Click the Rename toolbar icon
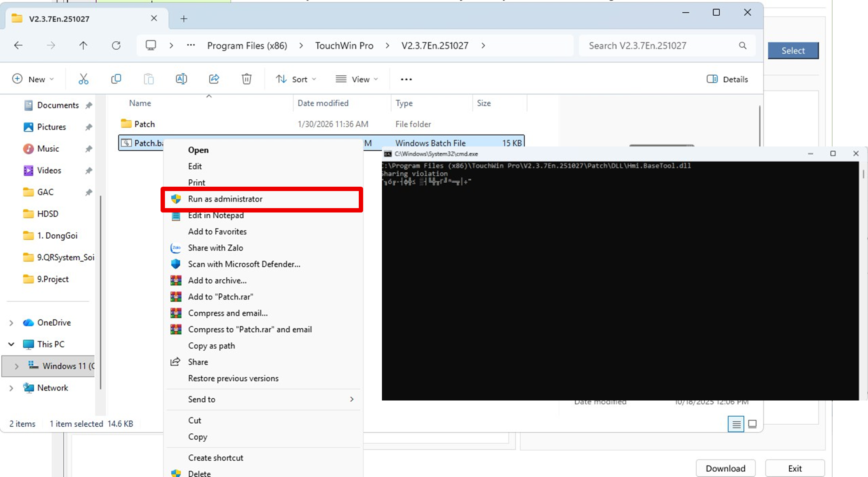The width and height of the screenshot is (868, 477). click(181, 79)
